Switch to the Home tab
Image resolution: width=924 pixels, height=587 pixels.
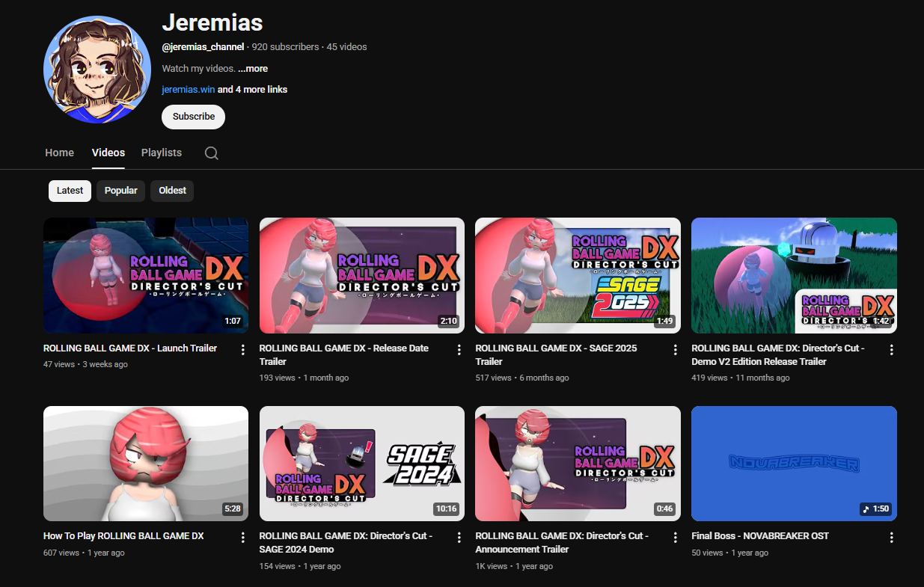coord(59,153)
